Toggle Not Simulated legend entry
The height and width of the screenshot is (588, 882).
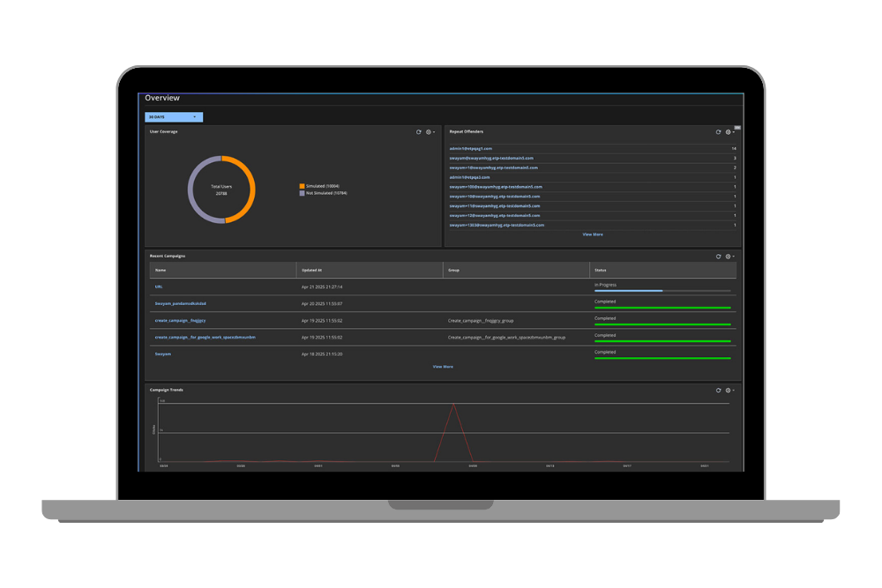[x=324, y=193]
